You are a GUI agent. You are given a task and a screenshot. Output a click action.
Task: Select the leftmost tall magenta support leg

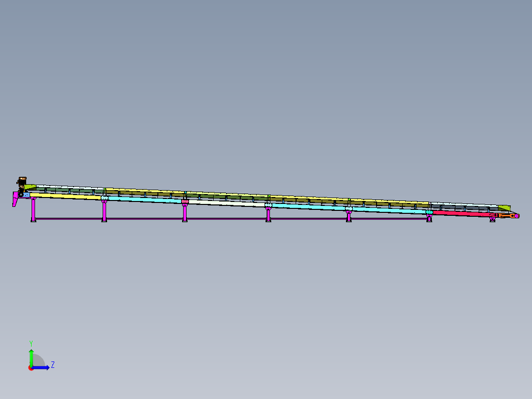pyautogui.click(x=33, y=209)
